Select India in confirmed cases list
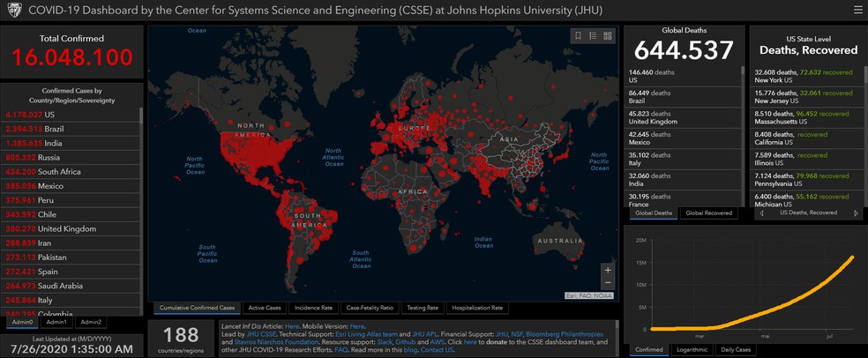Viewport: 868px width, 358px height. [x=71, y=144]
